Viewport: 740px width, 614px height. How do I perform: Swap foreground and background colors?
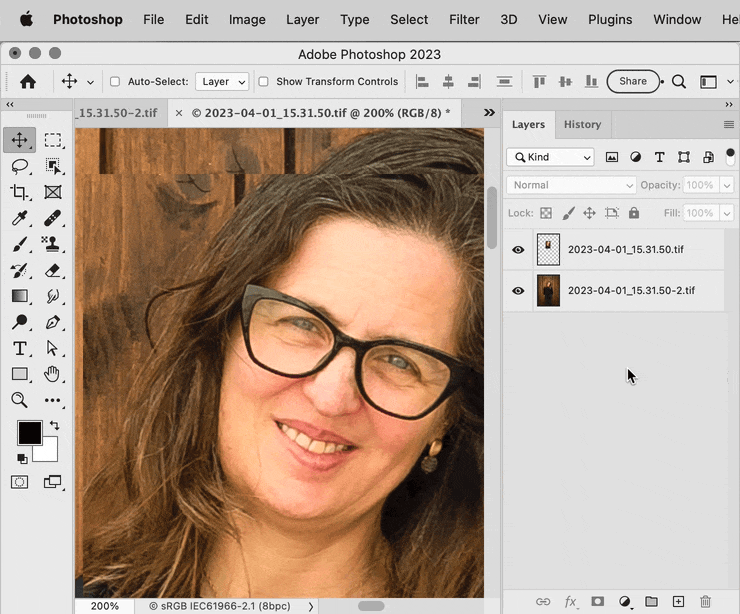55,425
